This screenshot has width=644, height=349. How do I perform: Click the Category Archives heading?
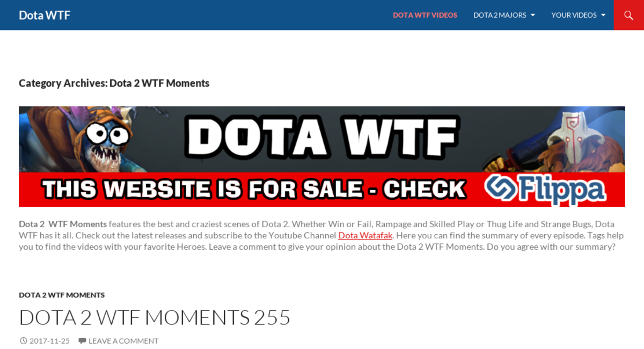tap(114, 83)
